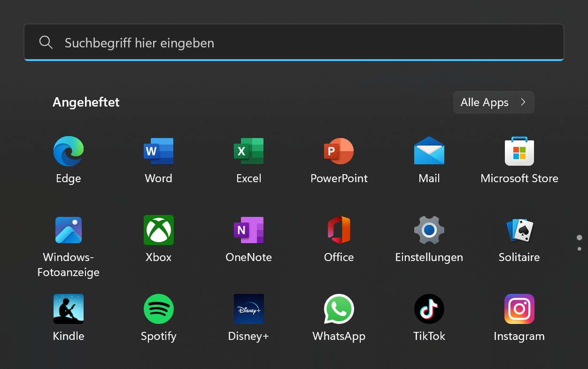The height and width of the screenshot is (369, 588).
Task: Open Einstellungen gear icon
Action: point(429,230)
